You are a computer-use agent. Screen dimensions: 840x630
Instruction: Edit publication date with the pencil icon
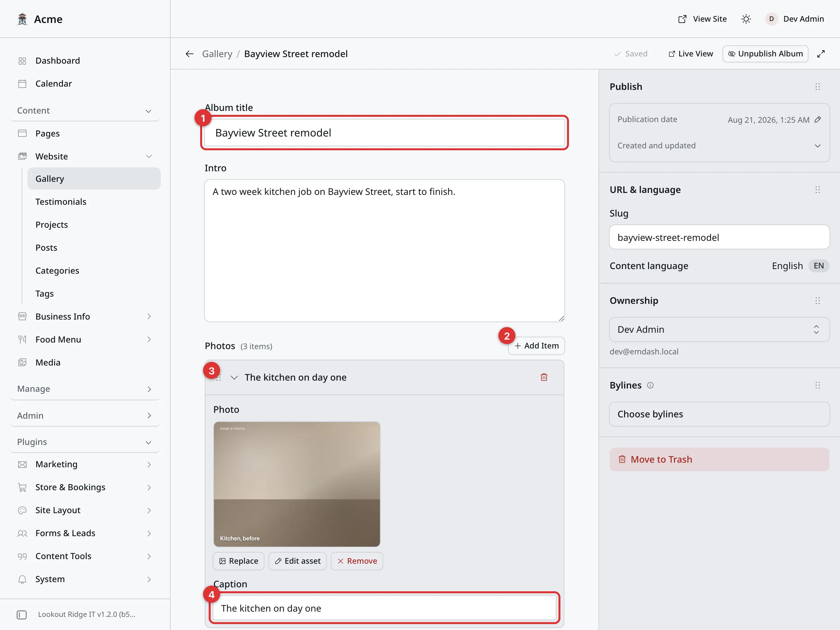(818, 120)
